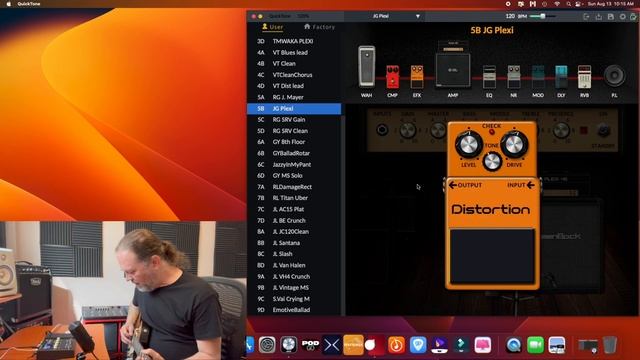The width and height of the screenshot is (640, 360).
Task: Select preset 9A JL VH4 Crunch
Action: (294, 277)
